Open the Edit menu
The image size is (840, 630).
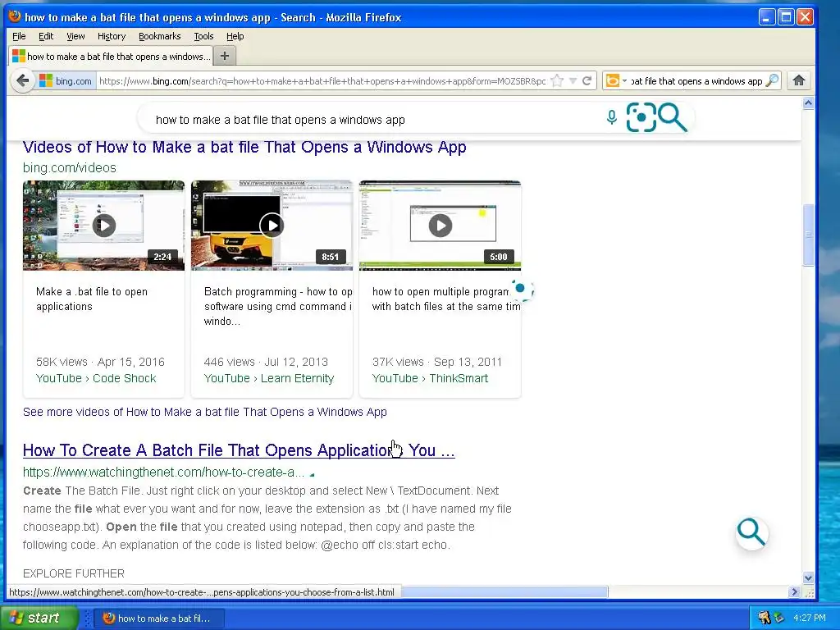[46, 36]
